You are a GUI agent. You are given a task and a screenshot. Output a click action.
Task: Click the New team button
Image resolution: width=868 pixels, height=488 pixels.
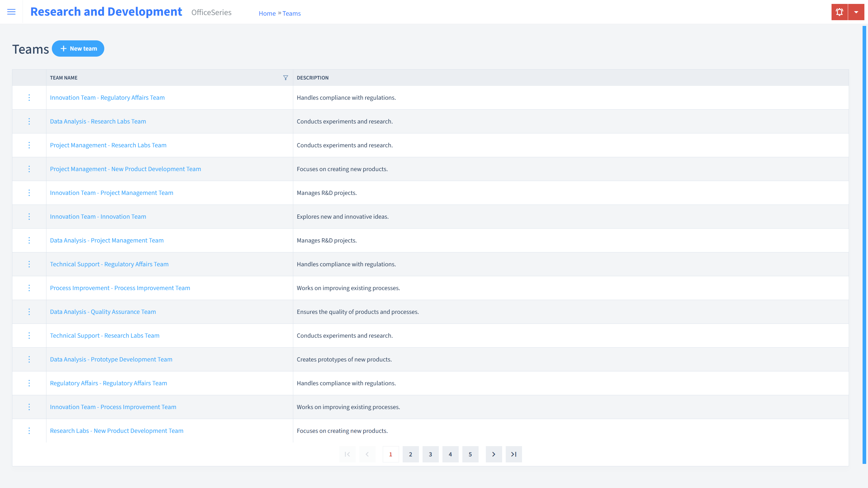78,48
